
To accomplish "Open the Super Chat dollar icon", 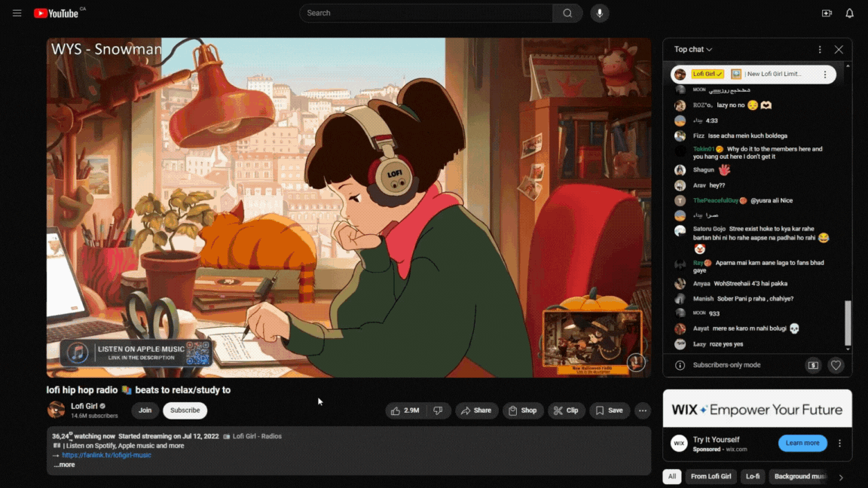I will (813, 365).
